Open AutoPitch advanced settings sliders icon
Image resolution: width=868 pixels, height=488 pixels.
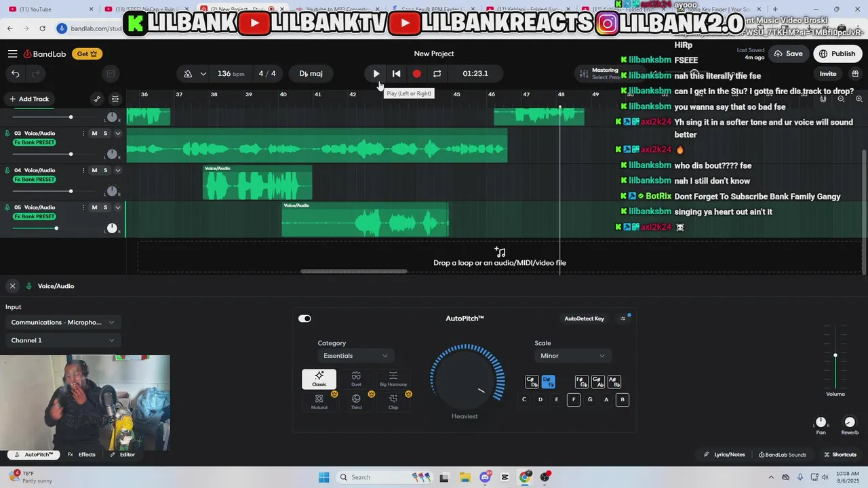(623, 319)
